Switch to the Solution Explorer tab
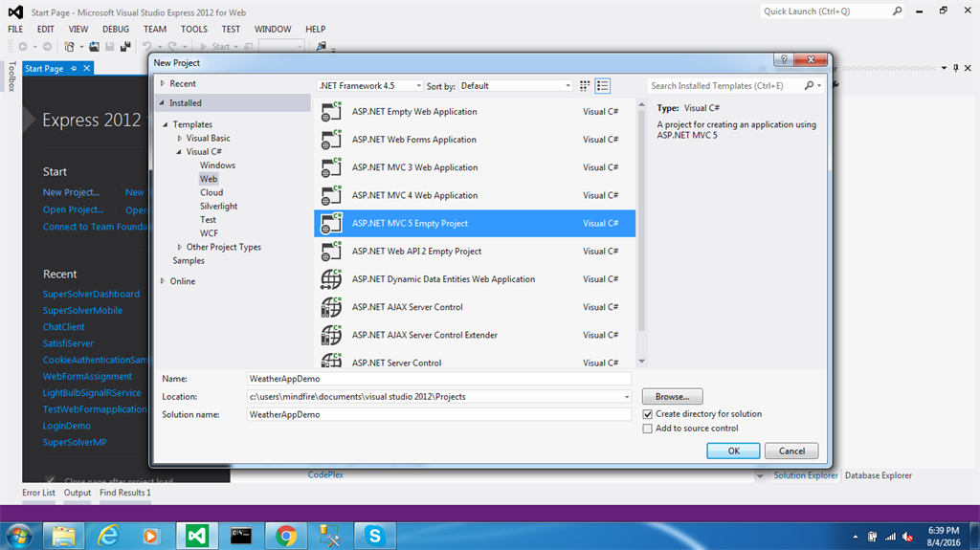Screen dimensions: 980x550 point(806,475)
